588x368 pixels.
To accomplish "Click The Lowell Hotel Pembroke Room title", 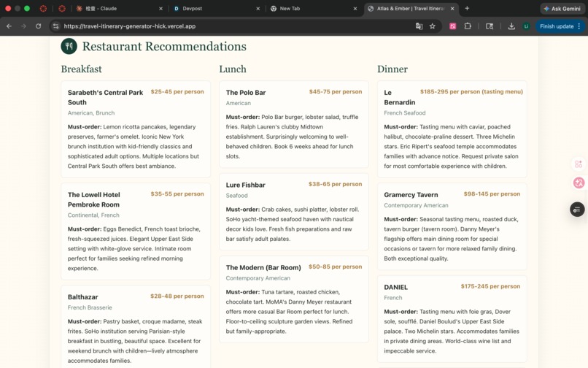I will tap(94, 199).
